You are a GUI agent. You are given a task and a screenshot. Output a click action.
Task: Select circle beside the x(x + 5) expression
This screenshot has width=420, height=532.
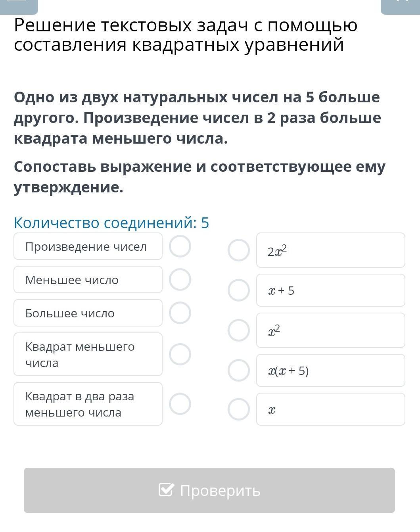click(239, 371)
